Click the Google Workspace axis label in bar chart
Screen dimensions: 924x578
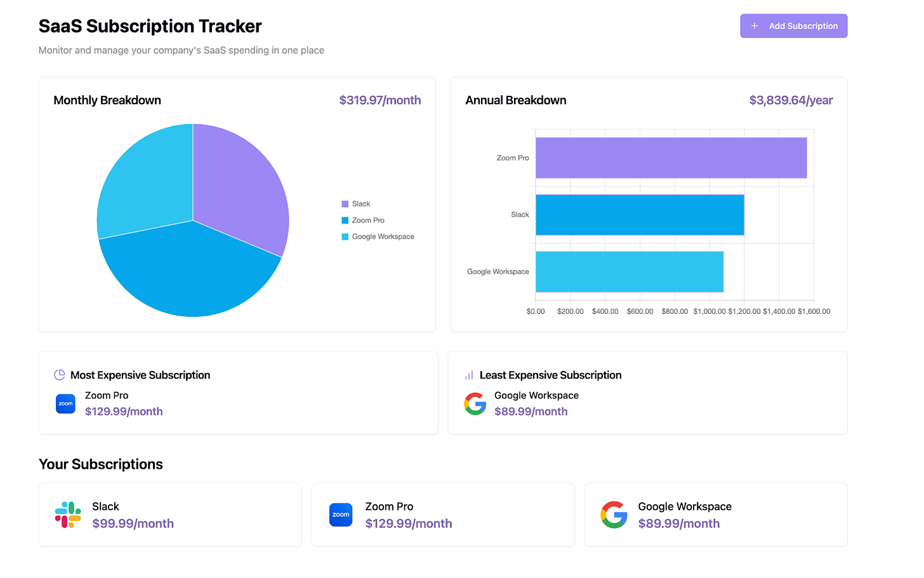pyautogui.click(x=498, y=272)
